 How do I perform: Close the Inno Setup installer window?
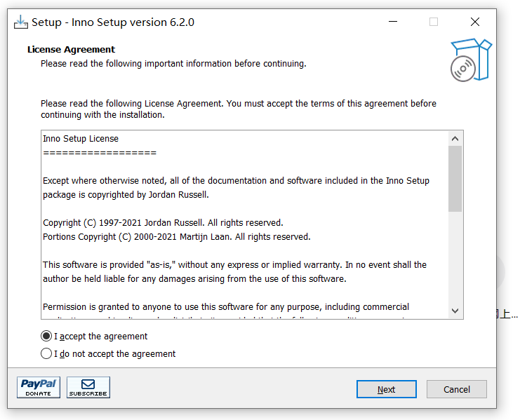[475, 22]
